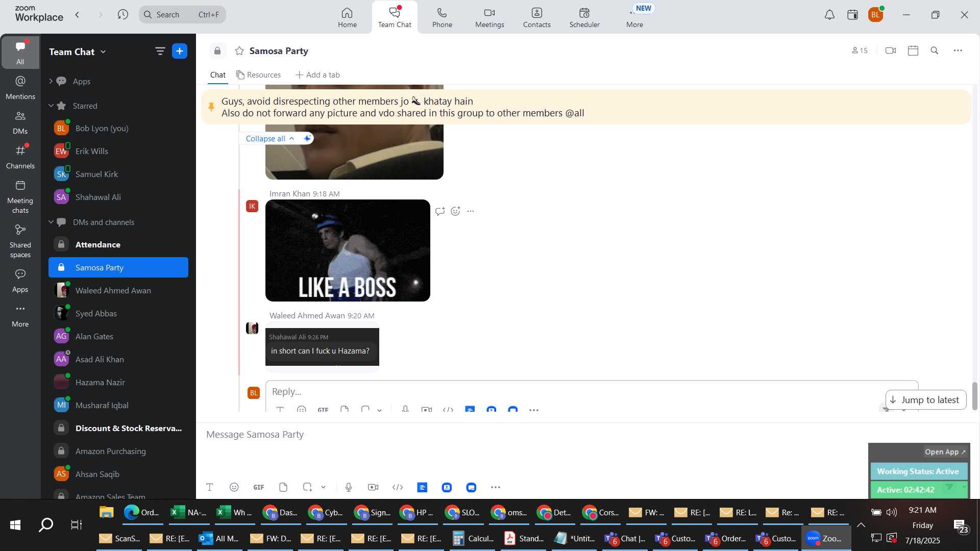
Task: Click Add a tab
Action: click(x=317, y=75)
